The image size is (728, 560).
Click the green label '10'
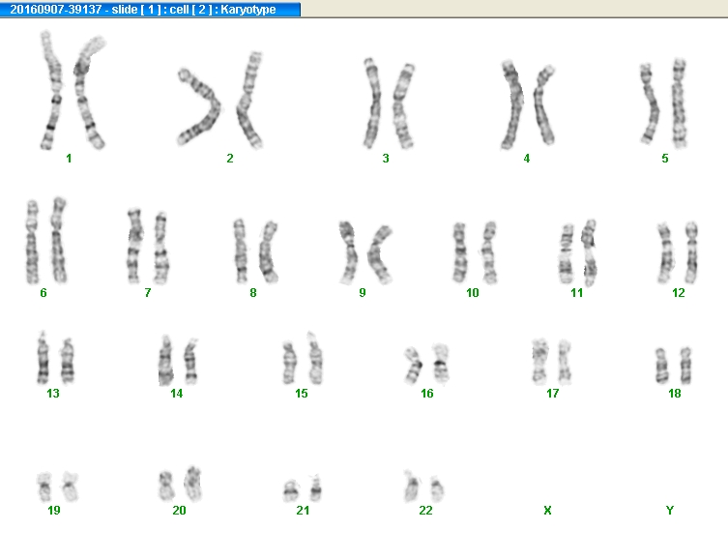coord(472,292)
